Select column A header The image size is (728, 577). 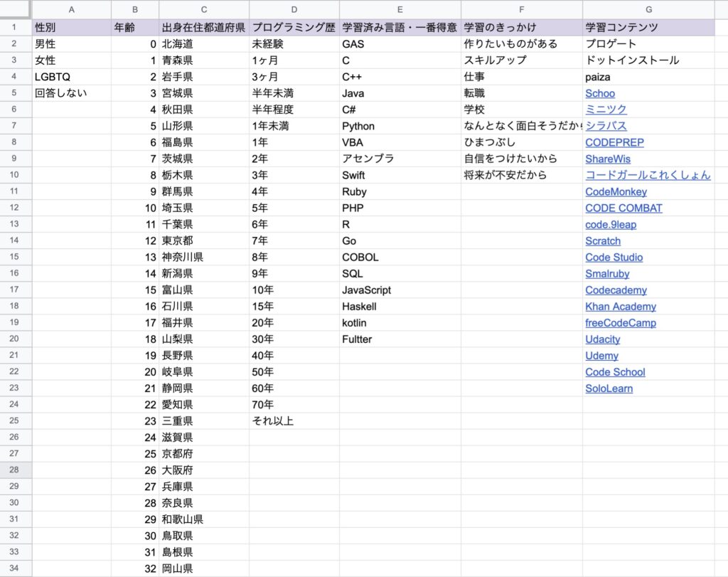(72, 9)
